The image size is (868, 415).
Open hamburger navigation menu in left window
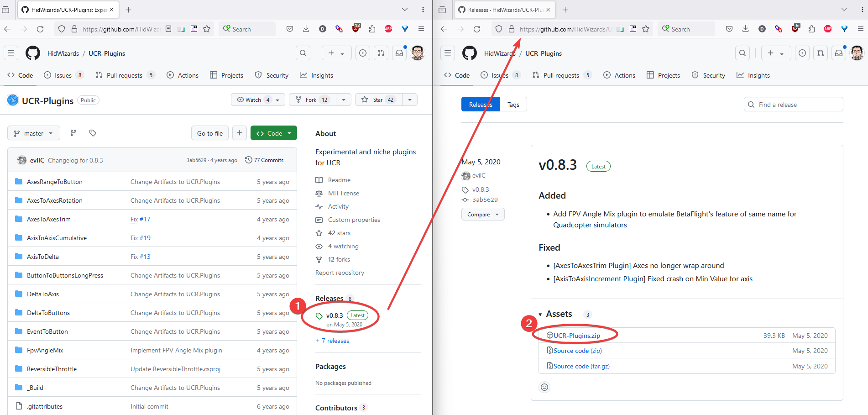(x=11, y=53)
